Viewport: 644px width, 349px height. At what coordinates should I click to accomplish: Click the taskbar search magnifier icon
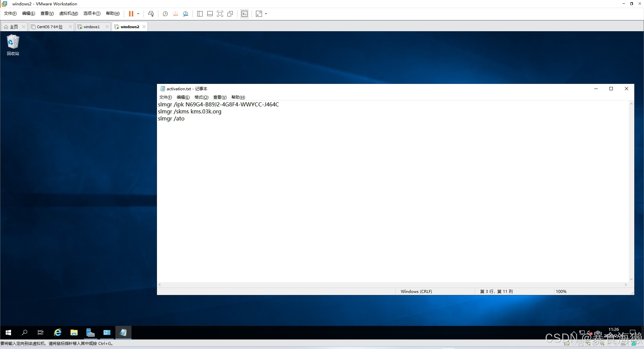24,333
